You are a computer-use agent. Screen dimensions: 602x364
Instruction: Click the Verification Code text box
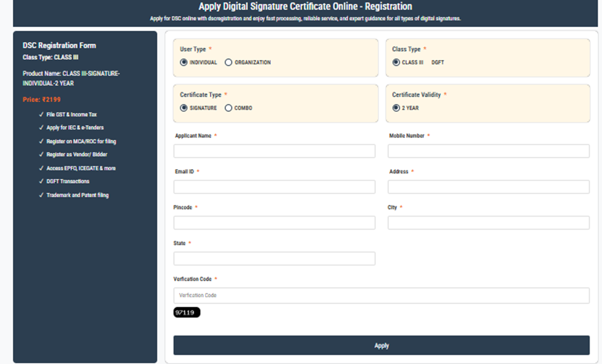coord(381,296)
